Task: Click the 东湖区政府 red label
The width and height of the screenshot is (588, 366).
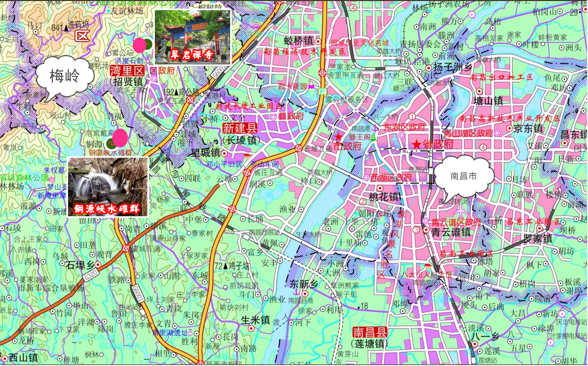Action: [404, 126]
